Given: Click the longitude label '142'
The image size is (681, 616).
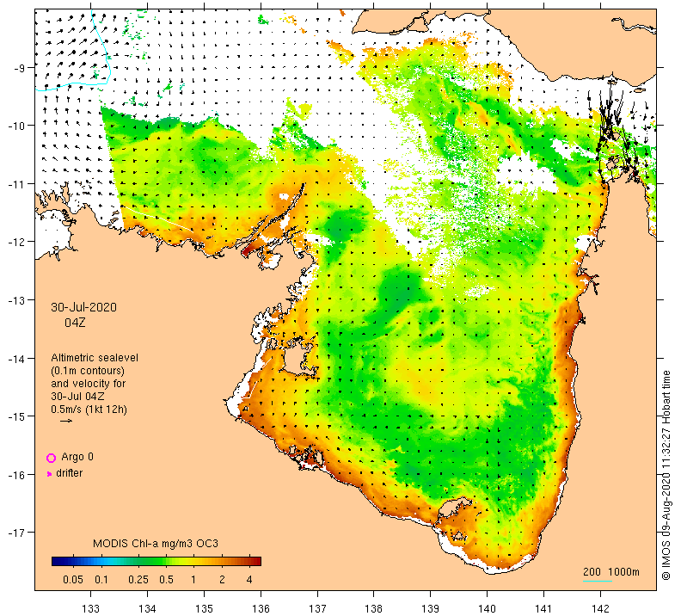Looking at the screenshot, I should click(x=601, y=608).
